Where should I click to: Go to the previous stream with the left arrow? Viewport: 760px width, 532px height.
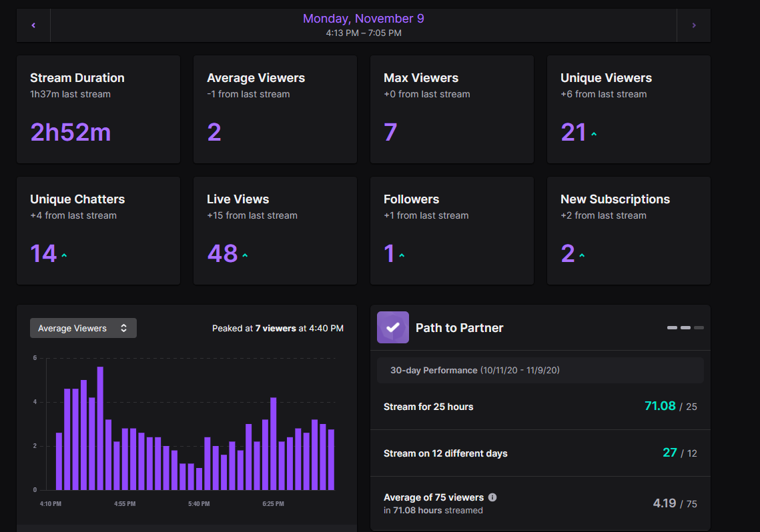coord(33,25)
